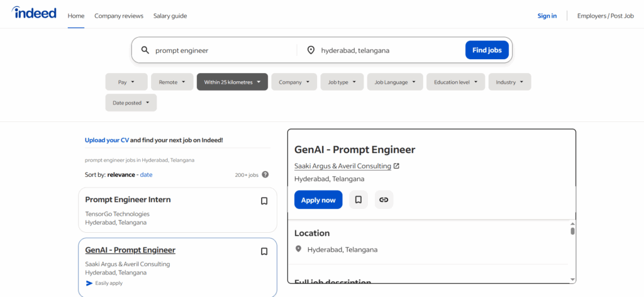This screenshot has height=297, width=644.
Task: Open the Company reviews tab
Action: coord(119,16)
